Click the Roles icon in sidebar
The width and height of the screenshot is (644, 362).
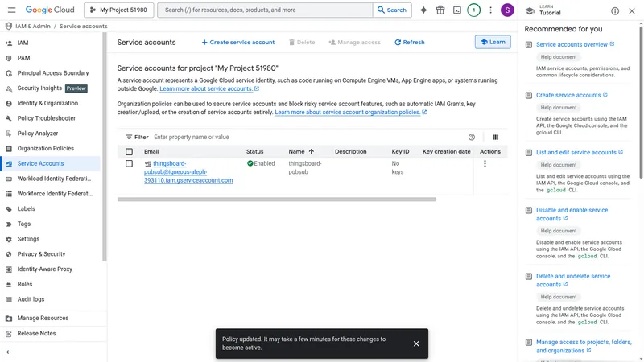(9, 285)
